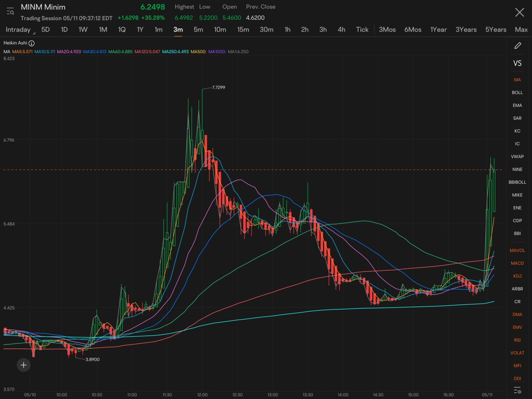Viewport: 532px width, 399px height.
Task: Tap the round plus button
Action: tap(24, 365)
